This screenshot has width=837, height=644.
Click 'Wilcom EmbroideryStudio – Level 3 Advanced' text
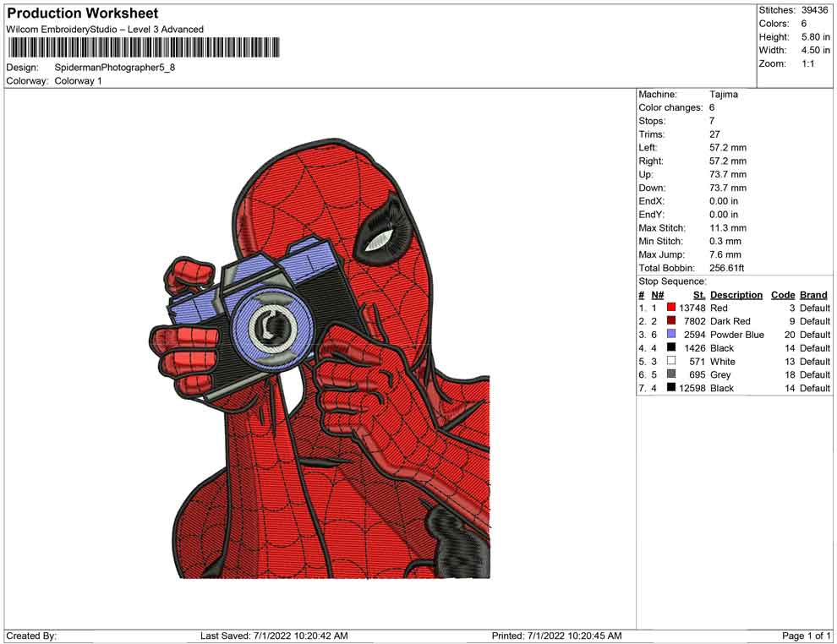[105, 30]
